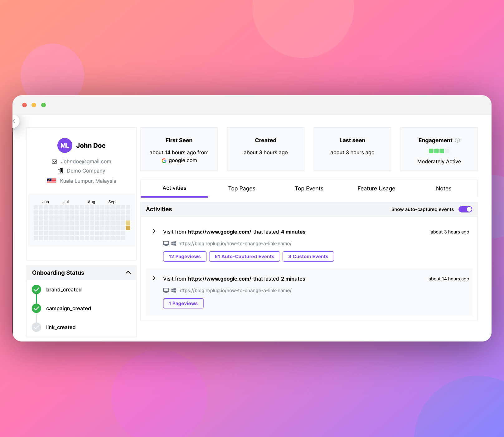The height and width of the screenshot is (437, 504).
Task: Click the green check for campaign_created
Action: pos(36,308)
